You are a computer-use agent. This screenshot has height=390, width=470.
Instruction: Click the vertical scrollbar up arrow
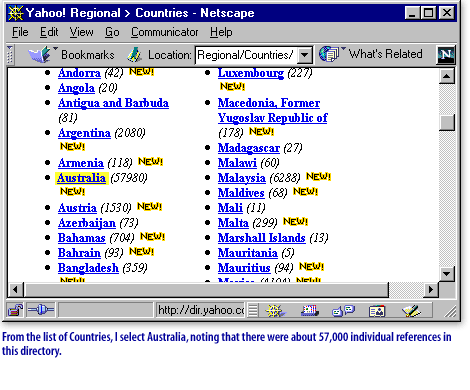(447, 77)
